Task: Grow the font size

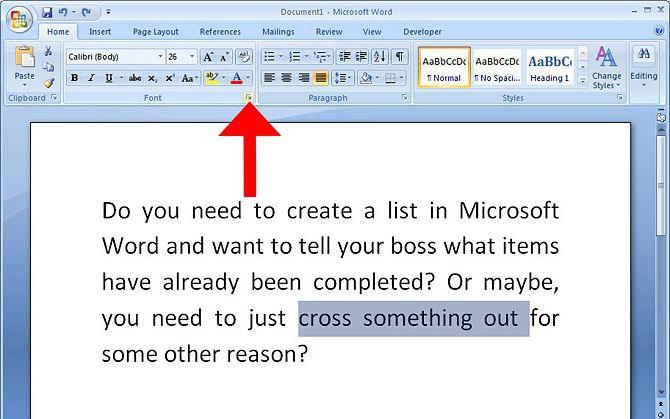Action: pos(208,57)
